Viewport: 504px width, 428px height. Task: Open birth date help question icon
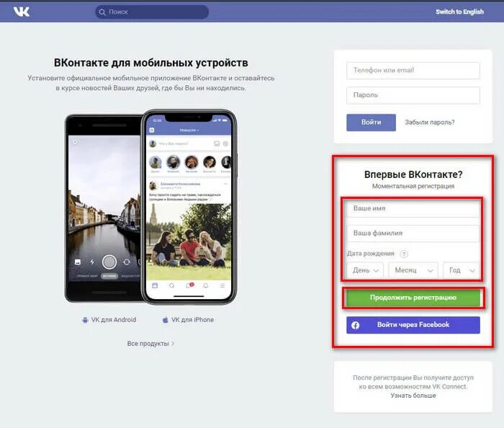point(404,254)
